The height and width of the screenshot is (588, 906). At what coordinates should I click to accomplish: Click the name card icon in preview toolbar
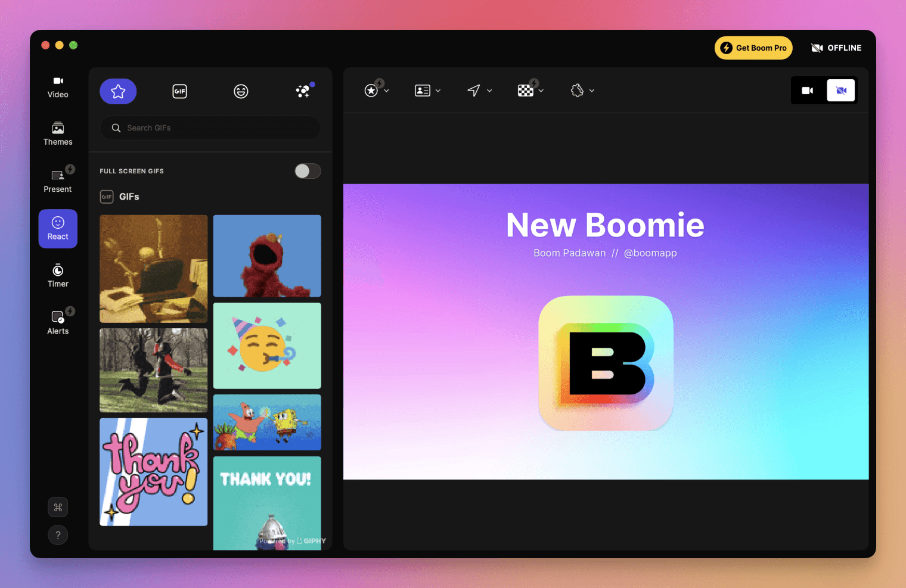tap(423, 91)
